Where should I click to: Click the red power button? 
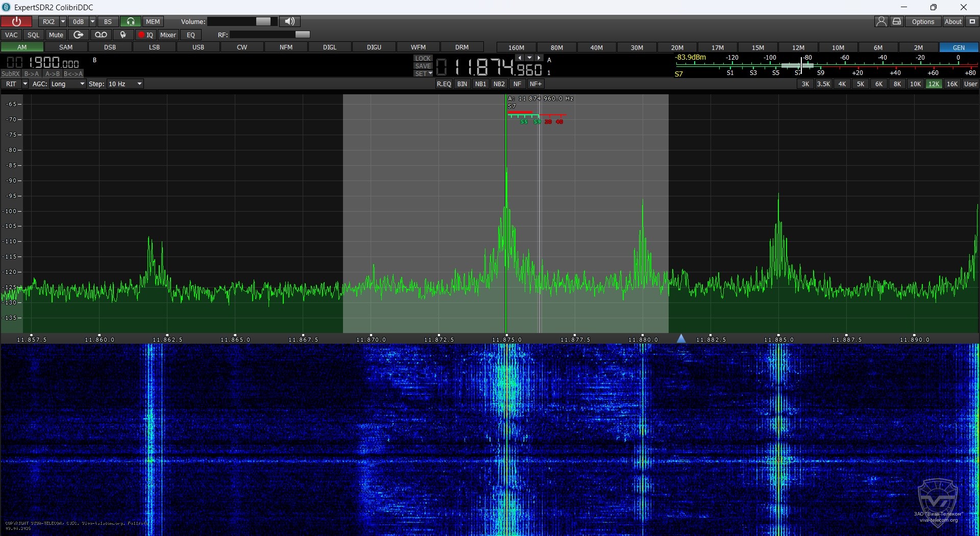tap(16, 21)
